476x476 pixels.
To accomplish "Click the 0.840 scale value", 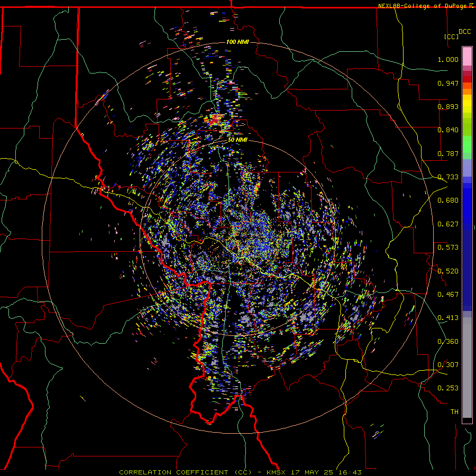I will (x=448, y=130).
